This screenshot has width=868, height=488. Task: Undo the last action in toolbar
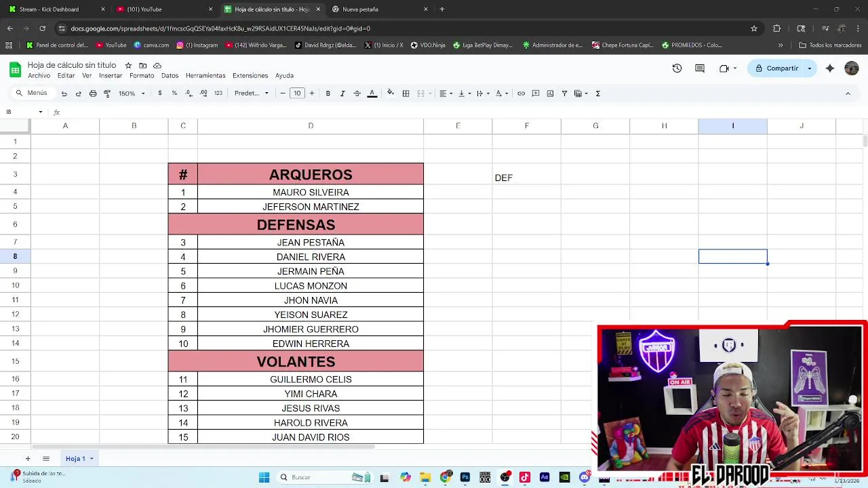click(x=64, y=94)
